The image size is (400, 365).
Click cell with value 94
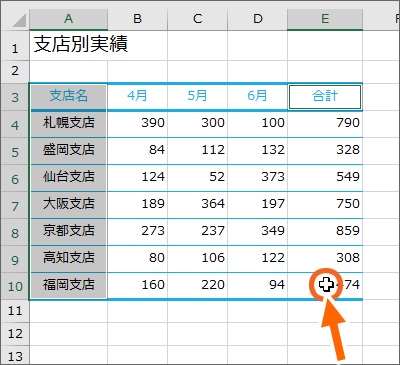257,286
